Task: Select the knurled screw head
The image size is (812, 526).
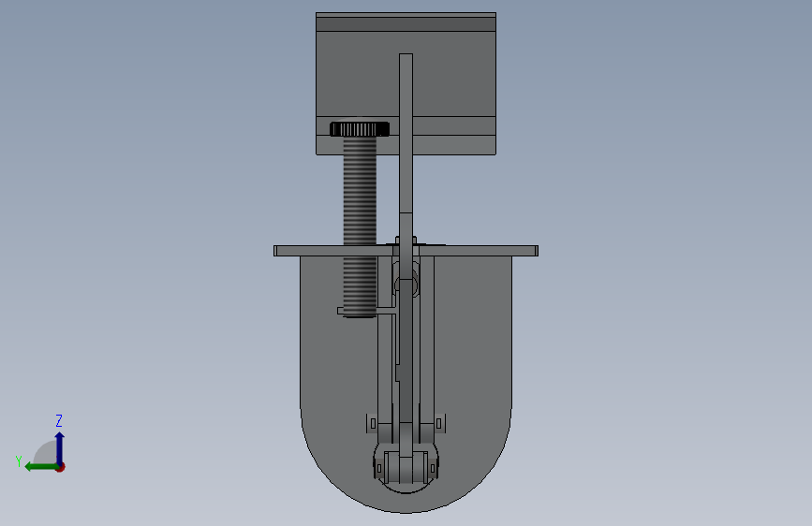Action: (360, 129)
